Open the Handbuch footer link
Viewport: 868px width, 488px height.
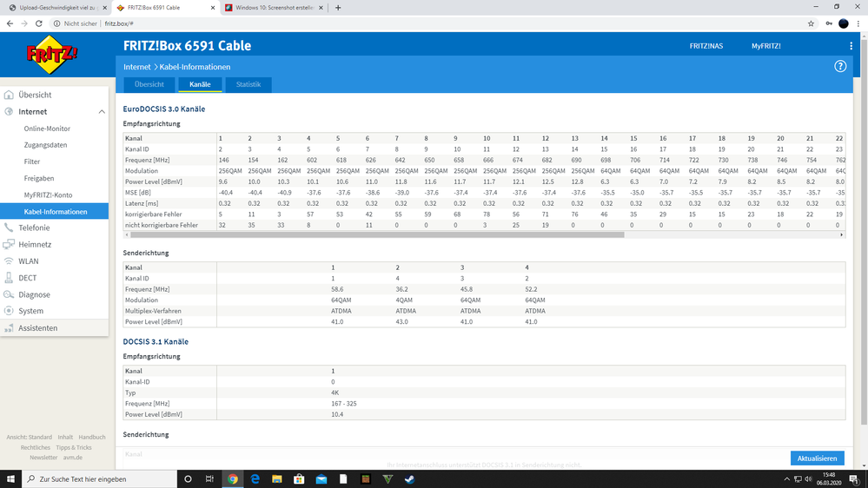tap(92, 437)
